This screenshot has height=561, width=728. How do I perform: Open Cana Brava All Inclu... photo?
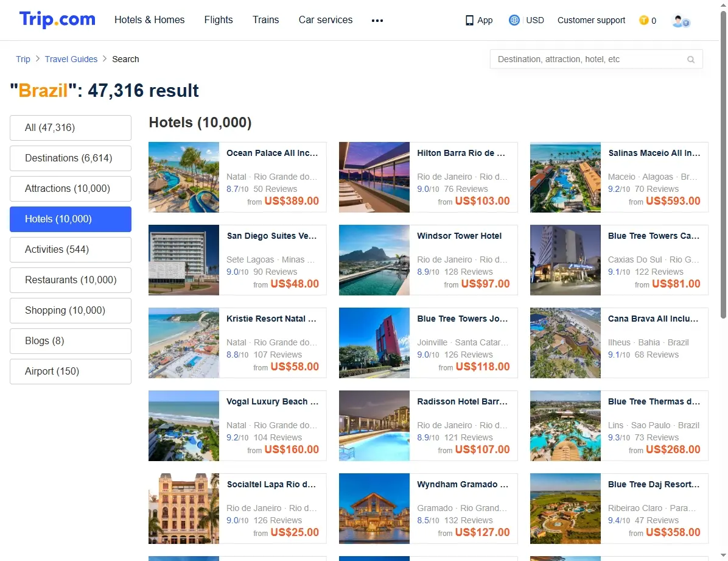565,342
